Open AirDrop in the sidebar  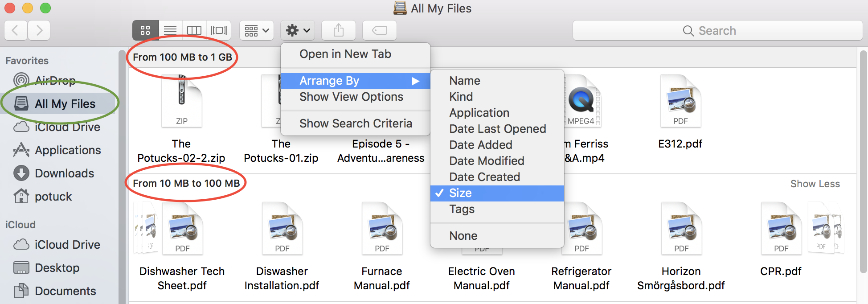coord(55,80)
